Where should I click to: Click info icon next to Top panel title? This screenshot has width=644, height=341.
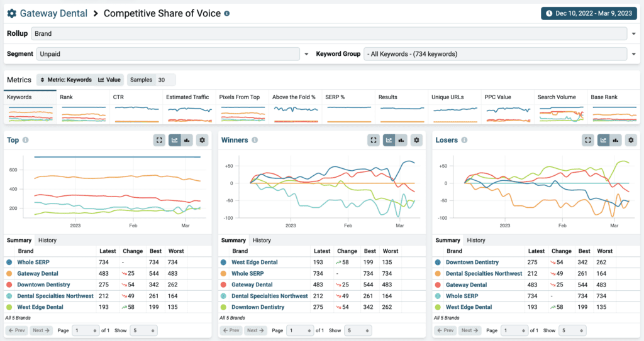[25, 140]
